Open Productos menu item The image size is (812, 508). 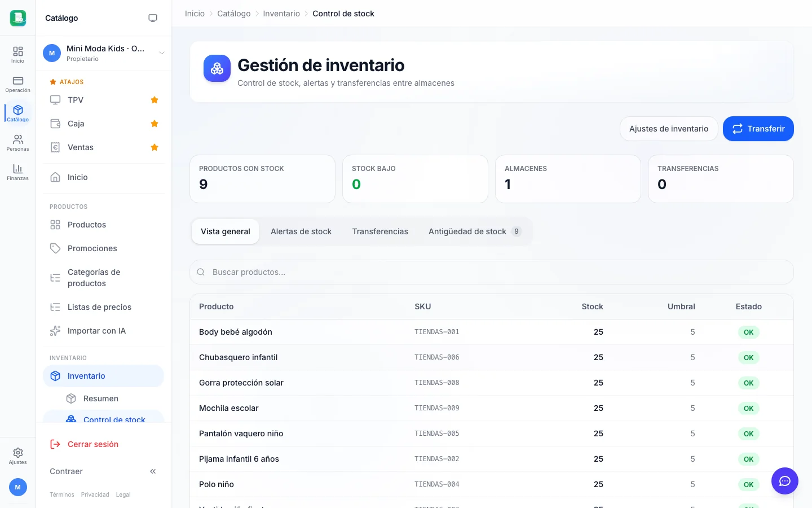103,225
